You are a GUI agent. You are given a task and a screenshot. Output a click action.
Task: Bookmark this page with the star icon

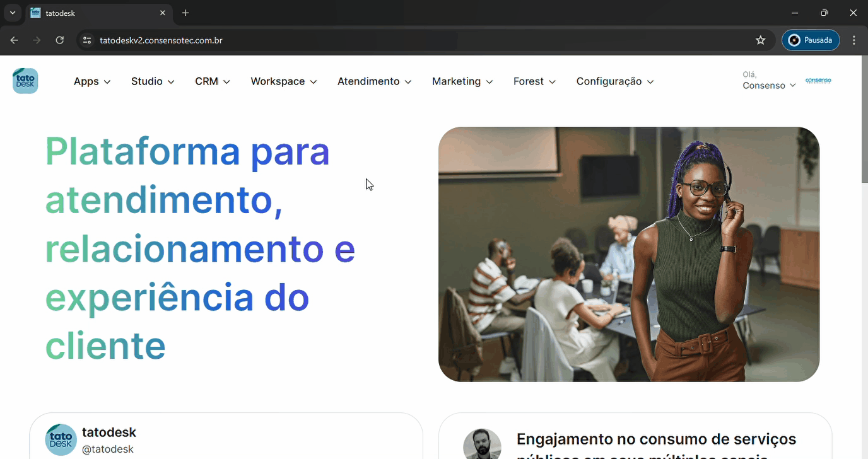(761, 40)
